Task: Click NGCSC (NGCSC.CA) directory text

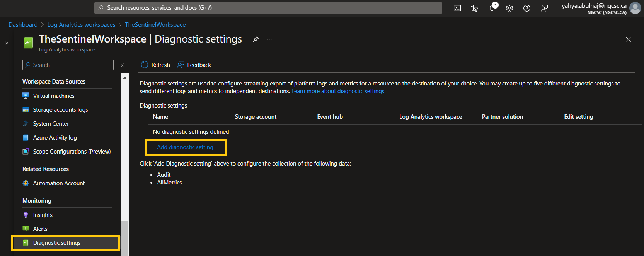Action: pos(607,12)
